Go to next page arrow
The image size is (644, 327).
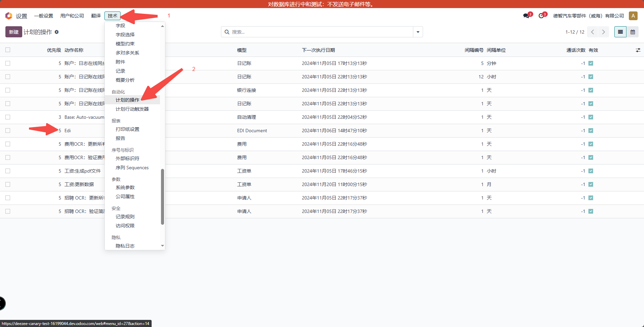603,32
